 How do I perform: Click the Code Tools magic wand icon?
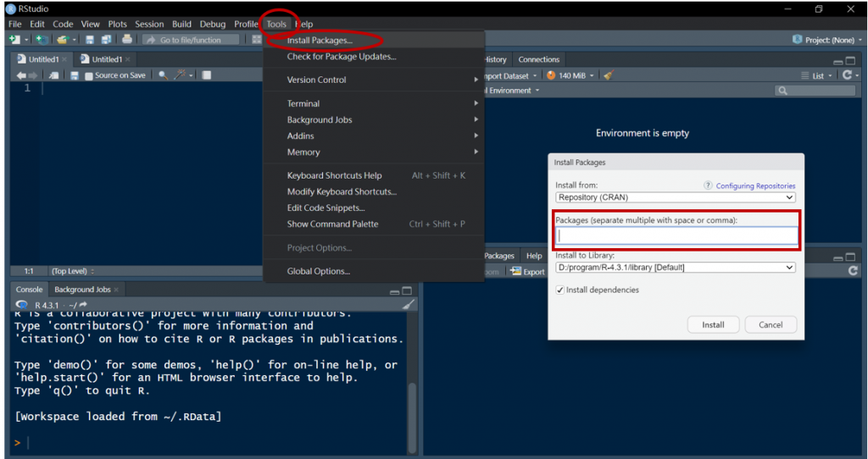click(x=181, y=75)
